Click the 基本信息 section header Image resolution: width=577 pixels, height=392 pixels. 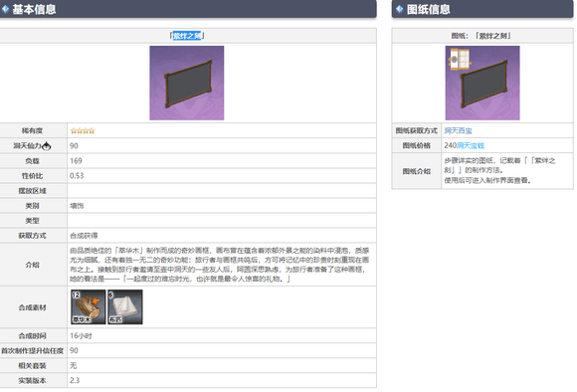point(188,9)
